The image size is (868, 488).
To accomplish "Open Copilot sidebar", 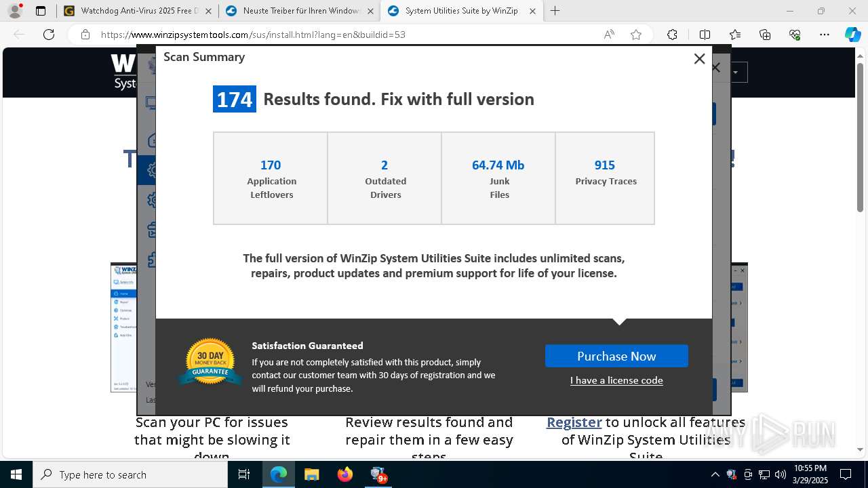I will (x=852, y=35).
